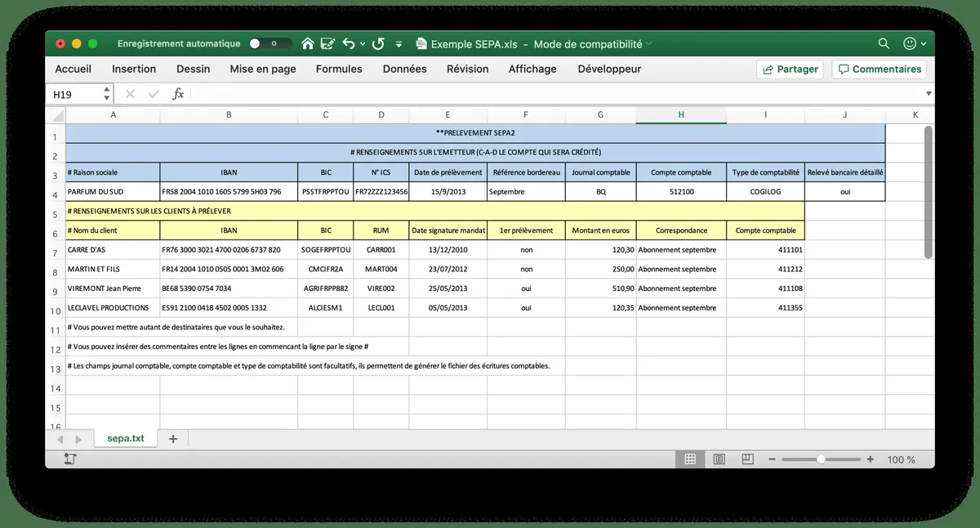
Task: Open the Customize Quick Access Toolbar dropdown
Action: (x=399, y=44)
